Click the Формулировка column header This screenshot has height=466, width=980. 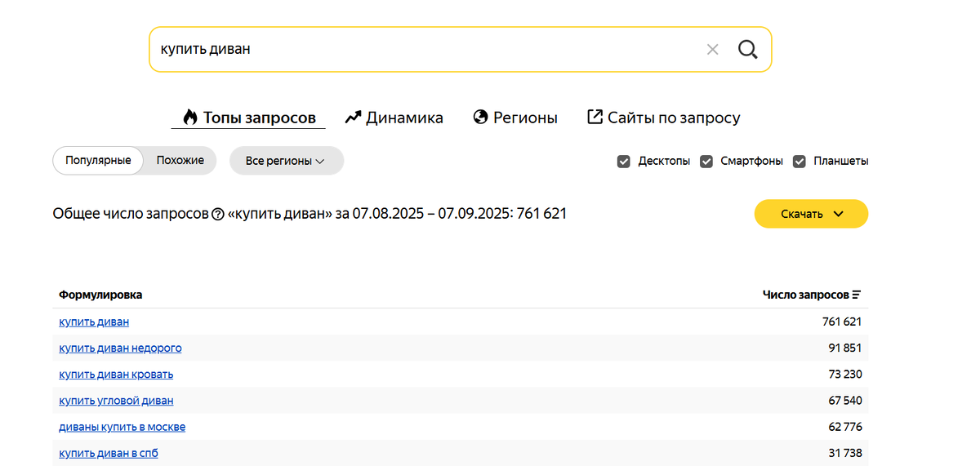(x=100, y=295)
